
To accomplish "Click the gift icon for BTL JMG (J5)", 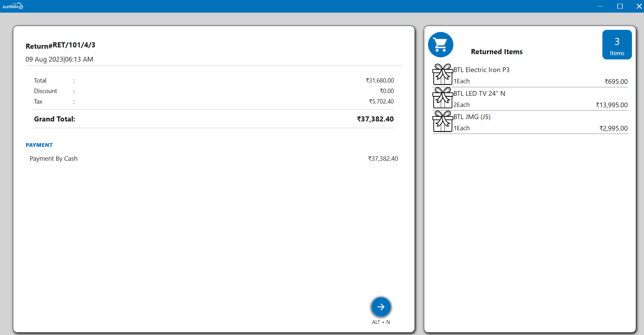I will coord(443,121).
